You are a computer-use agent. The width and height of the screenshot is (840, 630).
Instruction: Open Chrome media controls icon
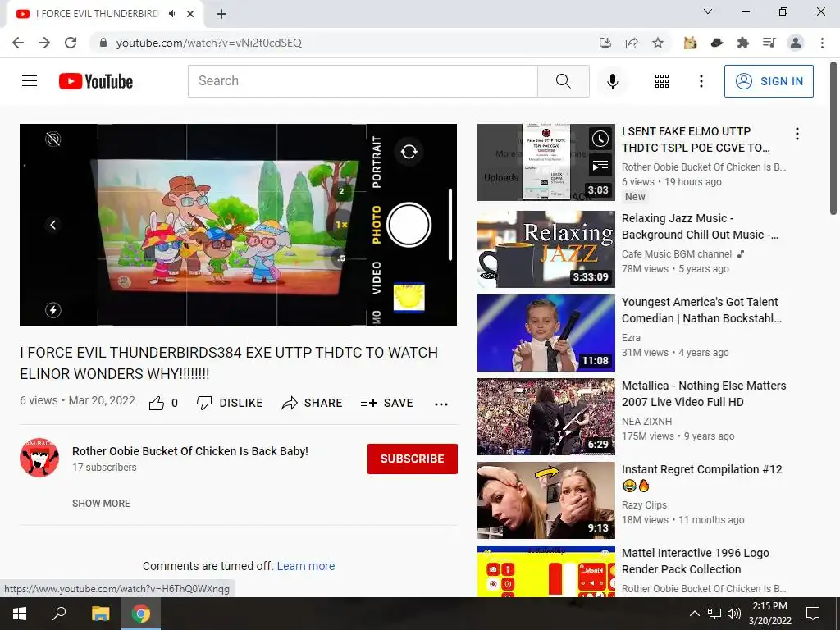coord(769,43)
